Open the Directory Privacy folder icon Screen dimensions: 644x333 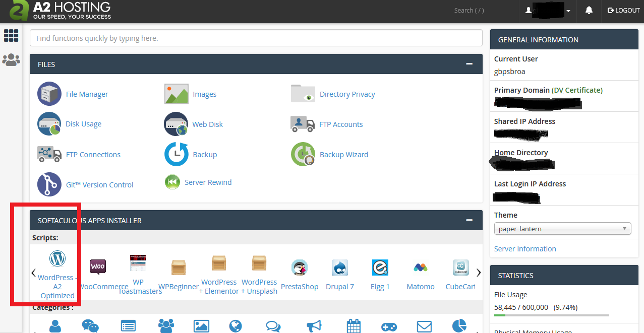pyautogui.click(x=303, y=94)
